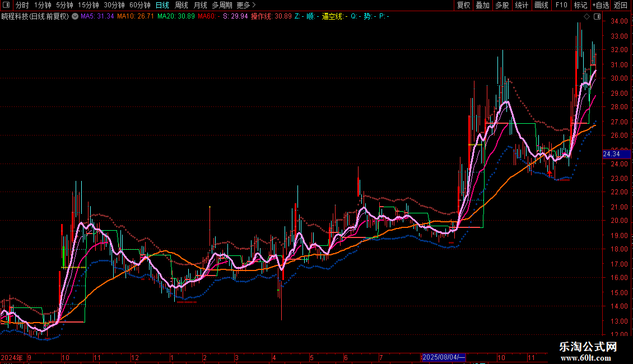The width and height of the screenshot is (633, 364).
Task: Click the MA10: 26.71 indicator label
Action: [x=136, y=17]
